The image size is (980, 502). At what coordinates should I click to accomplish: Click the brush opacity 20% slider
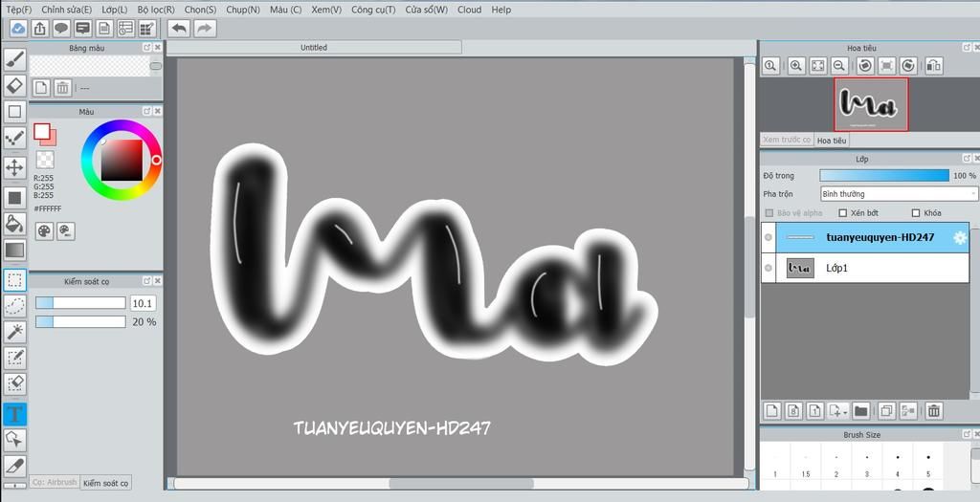coord(80,321)
